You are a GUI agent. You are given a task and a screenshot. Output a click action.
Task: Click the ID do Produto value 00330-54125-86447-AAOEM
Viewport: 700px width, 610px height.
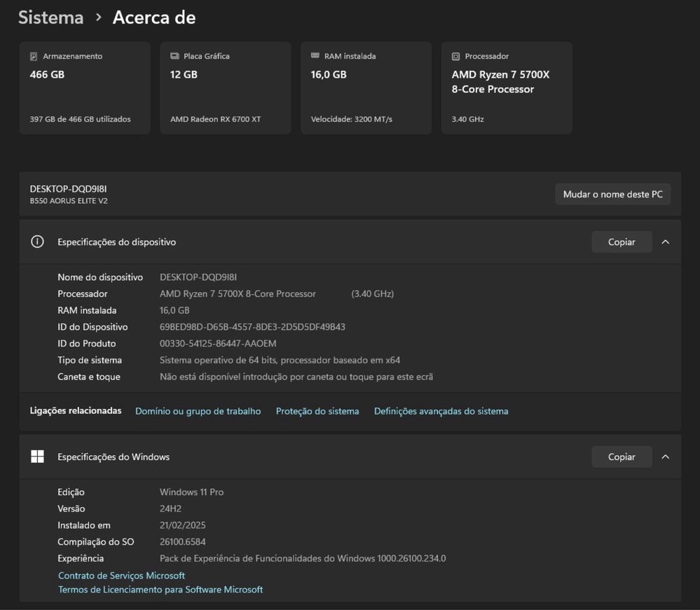(x=218, y=343)
